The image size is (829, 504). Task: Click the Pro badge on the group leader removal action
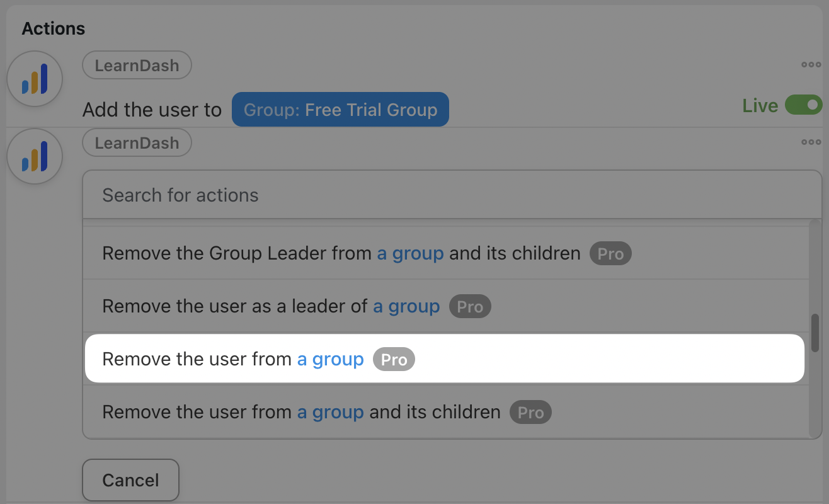tap(610, 253)
